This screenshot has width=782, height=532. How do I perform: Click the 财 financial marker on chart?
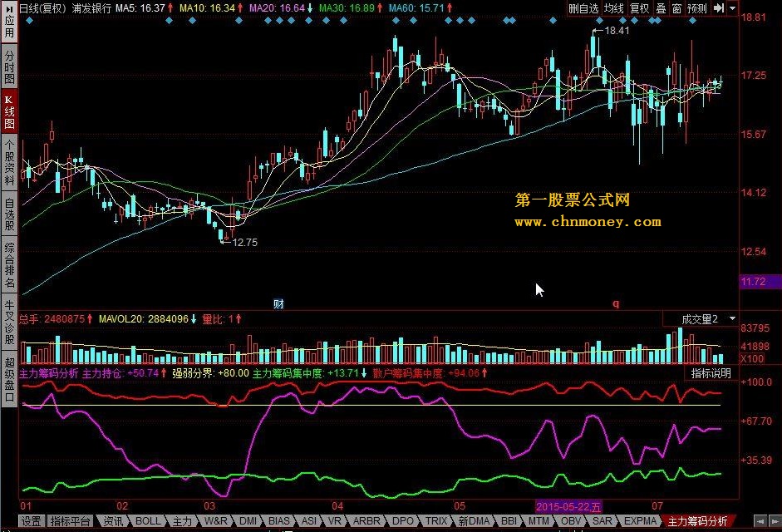tap(278, 304)
